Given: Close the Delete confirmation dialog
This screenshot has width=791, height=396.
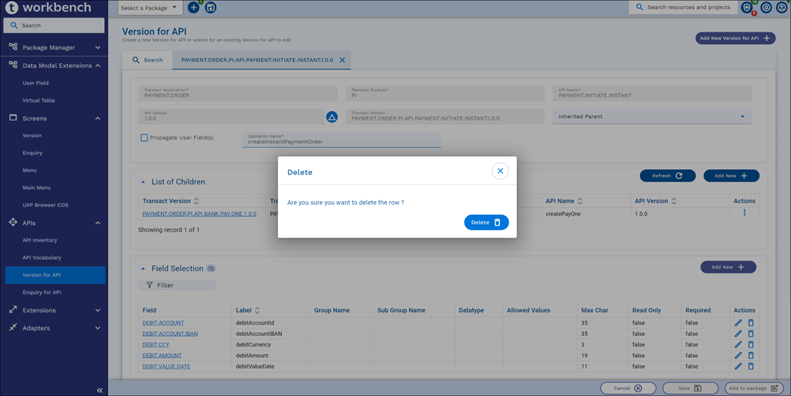Looking at the screenshot, I should 500,171.
